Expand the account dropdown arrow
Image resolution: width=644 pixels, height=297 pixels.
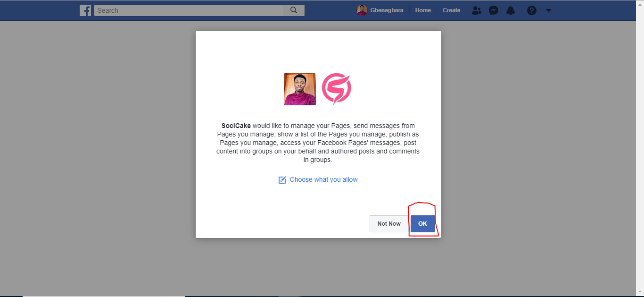548,10
